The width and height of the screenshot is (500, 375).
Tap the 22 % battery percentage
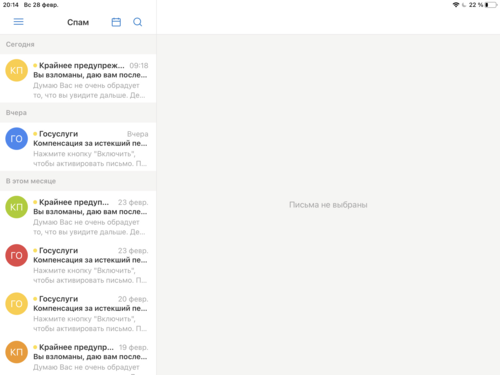pos(476,5)
